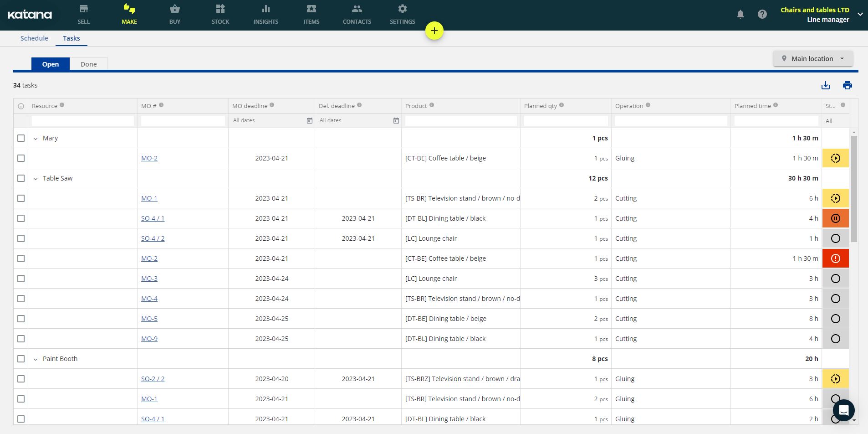Open the chat support widget
The height and width of the screenshot is (434, 868).
[x=844, y=410]
